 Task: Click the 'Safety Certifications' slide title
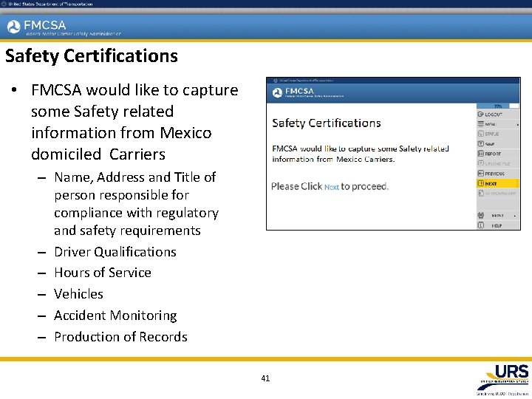(92, 56)
